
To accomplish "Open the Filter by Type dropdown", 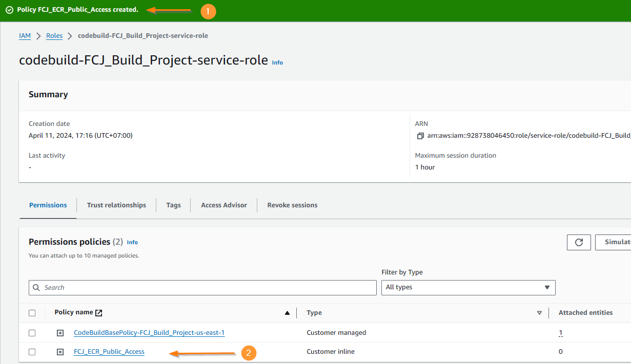I will click(x=469, y=287).
